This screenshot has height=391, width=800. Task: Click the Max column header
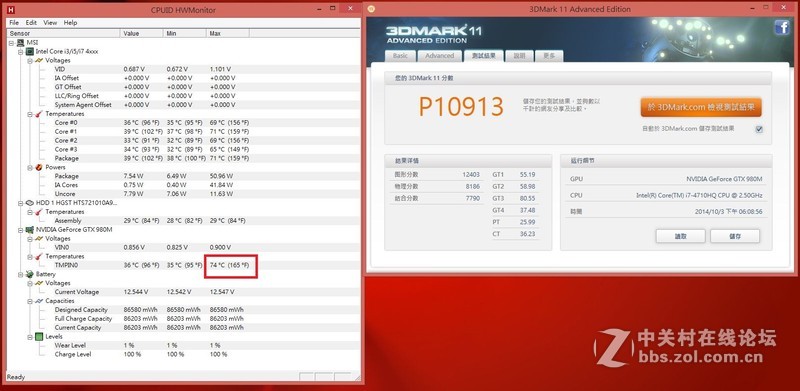(x=228, y=33)
